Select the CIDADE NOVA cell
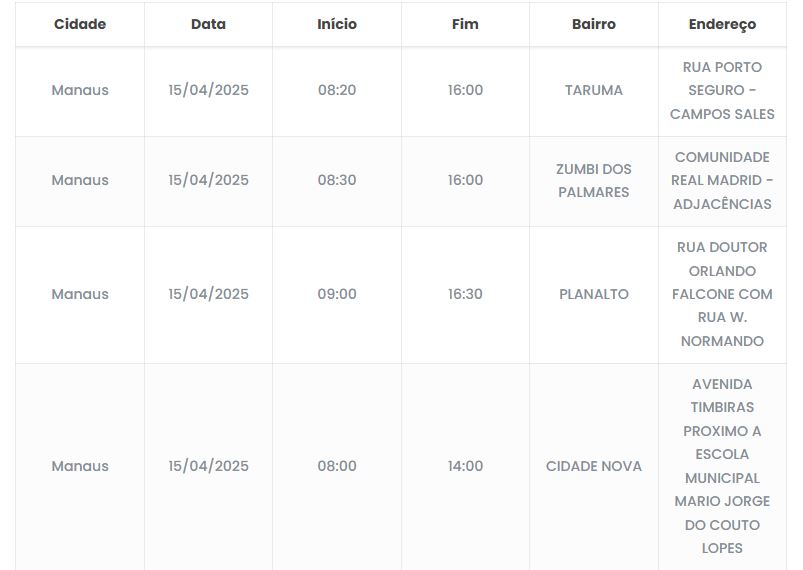 594,466
